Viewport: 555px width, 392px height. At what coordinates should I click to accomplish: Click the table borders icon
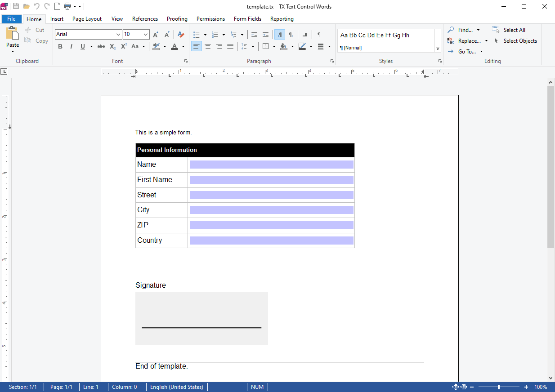(x=265, y=46)
